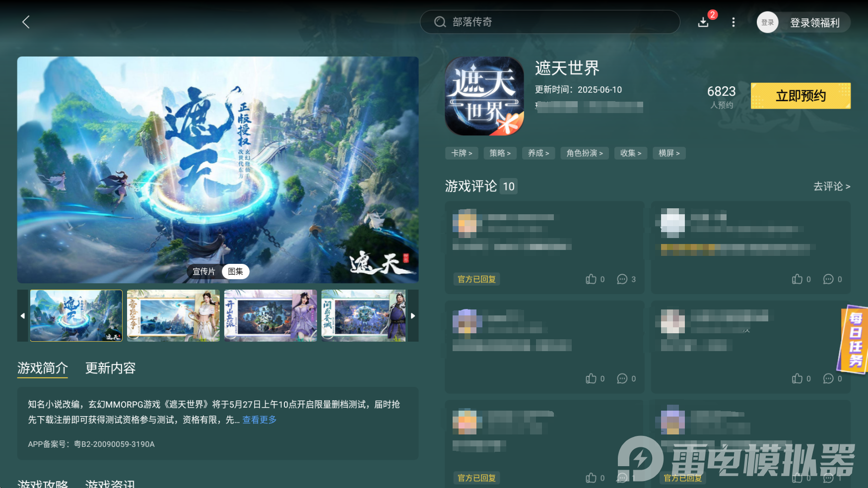
Task: Click the right carousel arrow
Action: click(413, 315)
